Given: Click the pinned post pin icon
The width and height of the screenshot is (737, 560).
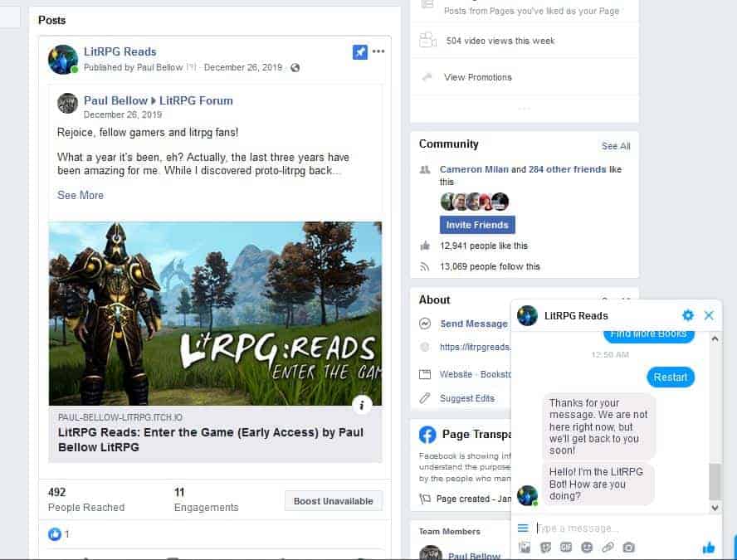Looking at the screenshot, I should [x=360, y=51].
